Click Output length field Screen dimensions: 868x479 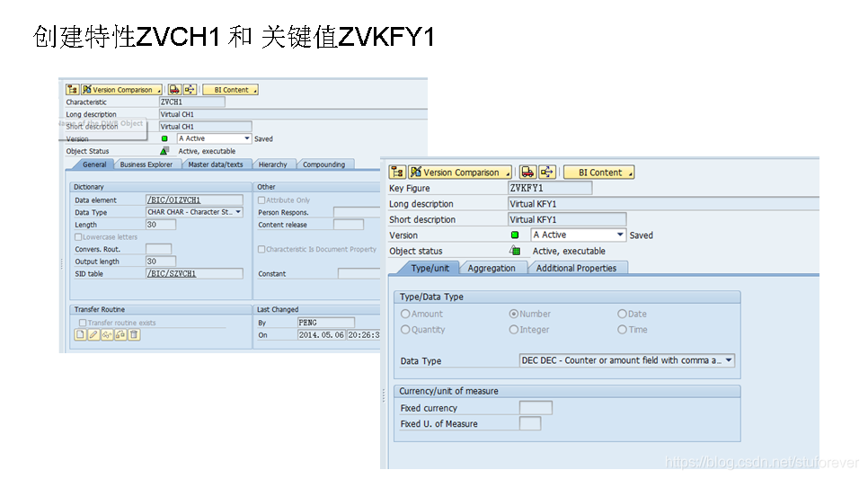coord(161,262)
